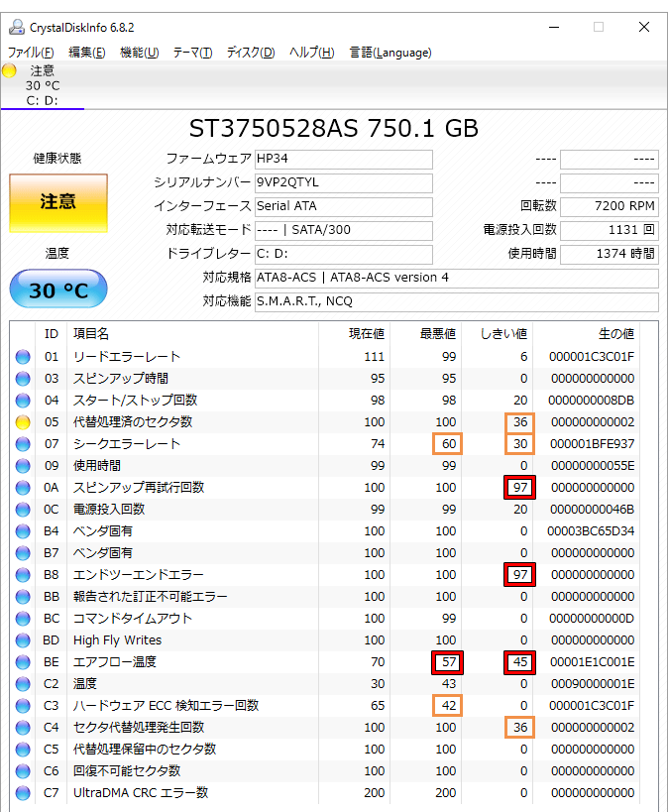Click the status orb for UltraDMA CRC row

[22, 793]
